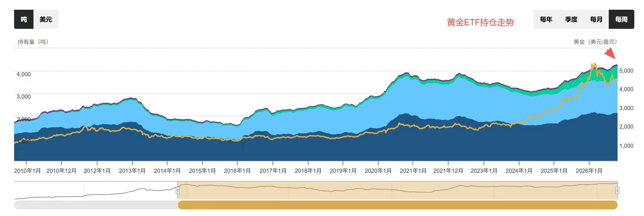
Task: Click the 2020年1月 axis label
Action: click(378, 171)
